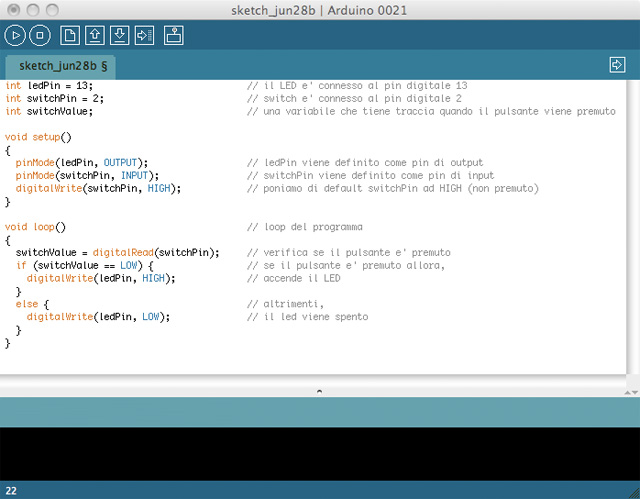640x499 pixels.
Task: Collapse the console using the divider arrow
Action: pos(319,389)
